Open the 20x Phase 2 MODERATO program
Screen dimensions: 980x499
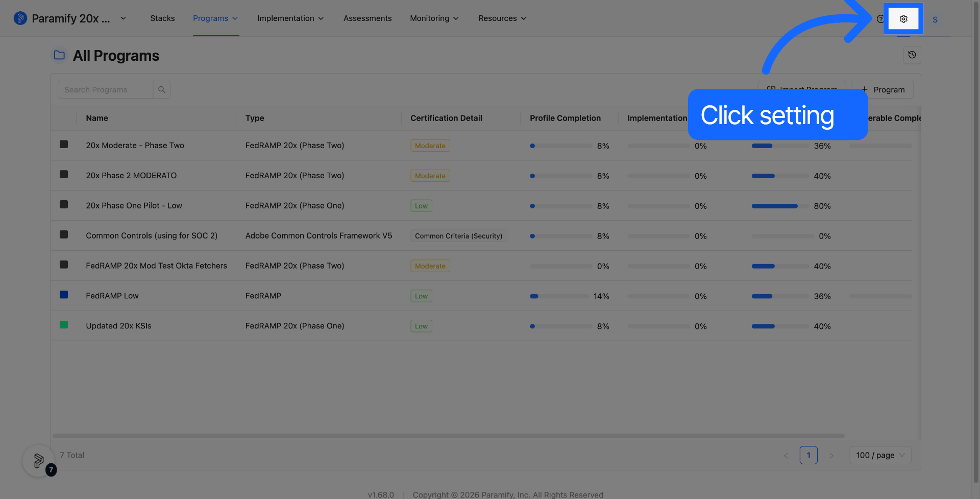click(131, 176)
